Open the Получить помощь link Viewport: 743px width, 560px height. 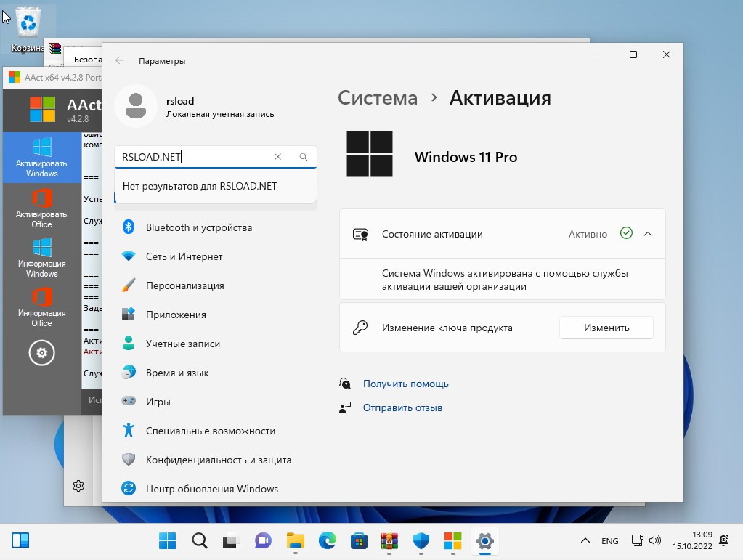pos(405,384)
